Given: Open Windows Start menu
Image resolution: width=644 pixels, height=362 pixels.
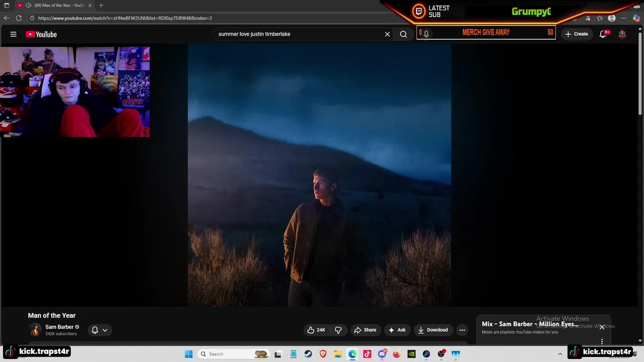Looking at the screenshot, I should click(x=189, y=354).
